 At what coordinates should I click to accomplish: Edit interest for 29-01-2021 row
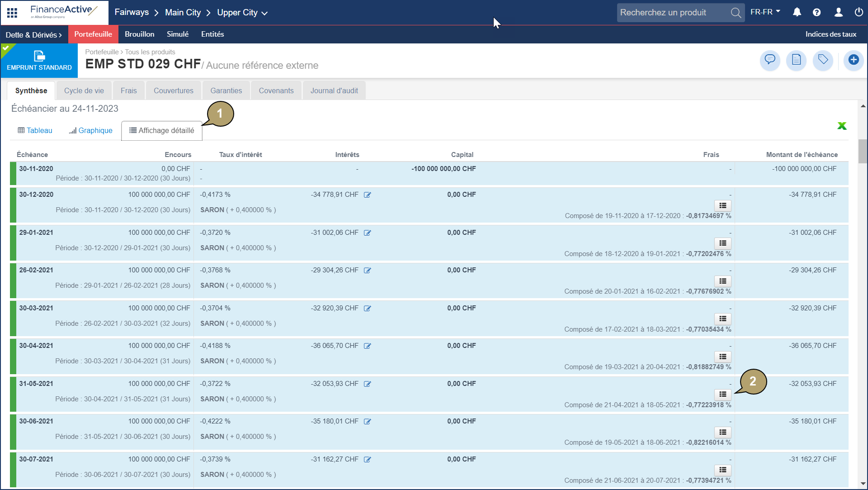368,233
